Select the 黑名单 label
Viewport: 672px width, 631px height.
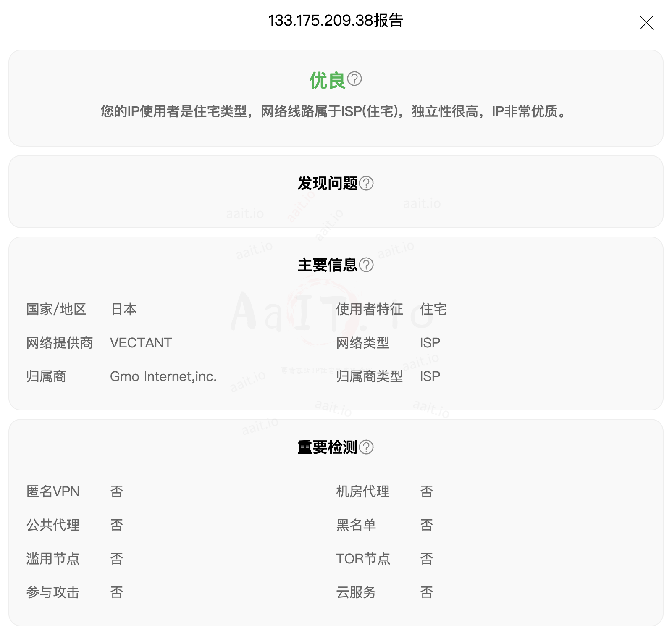tap(356, 525)
